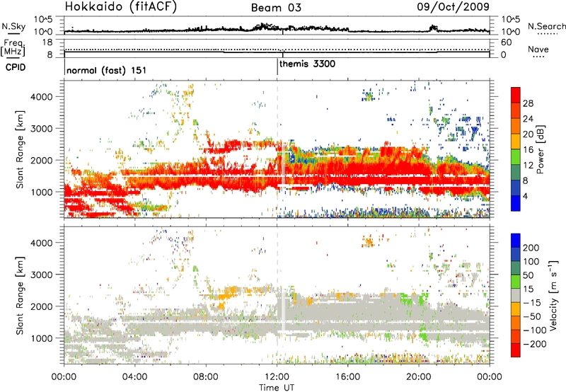Pick the bright blue bottom segment of Power color bar
The image size is (566, 392).
516,204
